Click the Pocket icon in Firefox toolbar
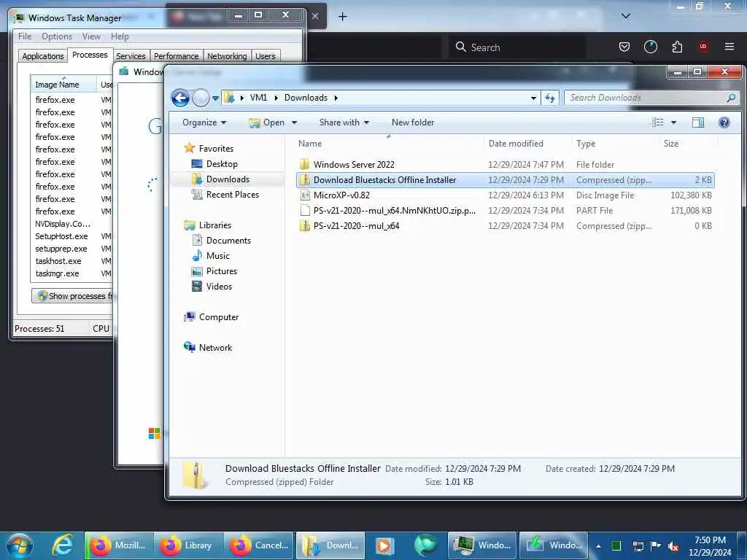 pos(624,47)
